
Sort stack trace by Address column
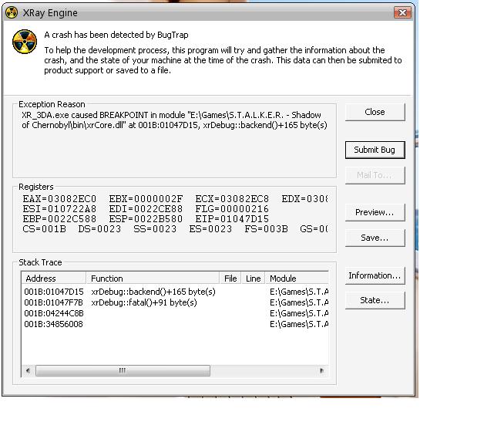coord(54,278)
